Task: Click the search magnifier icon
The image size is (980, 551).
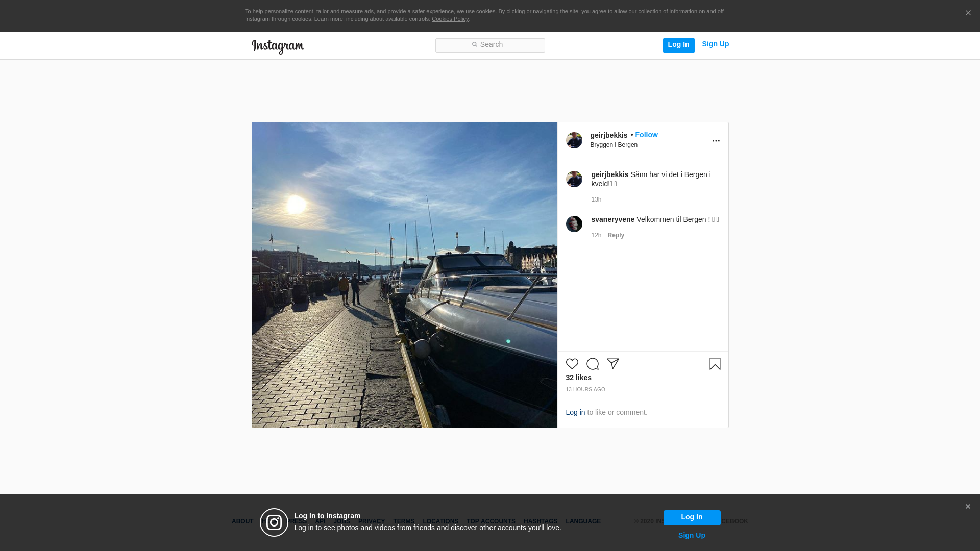Action: pyautogui.click(x=474, y=45)
